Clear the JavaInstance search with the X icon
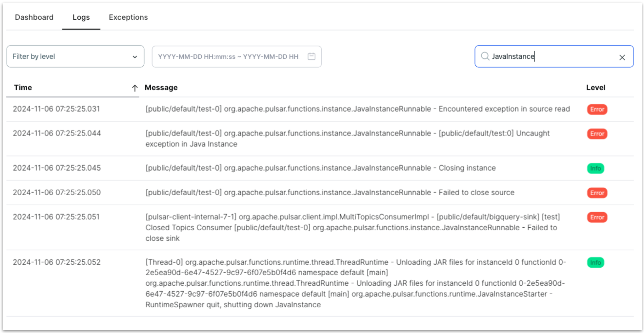 tap(623, 57)
